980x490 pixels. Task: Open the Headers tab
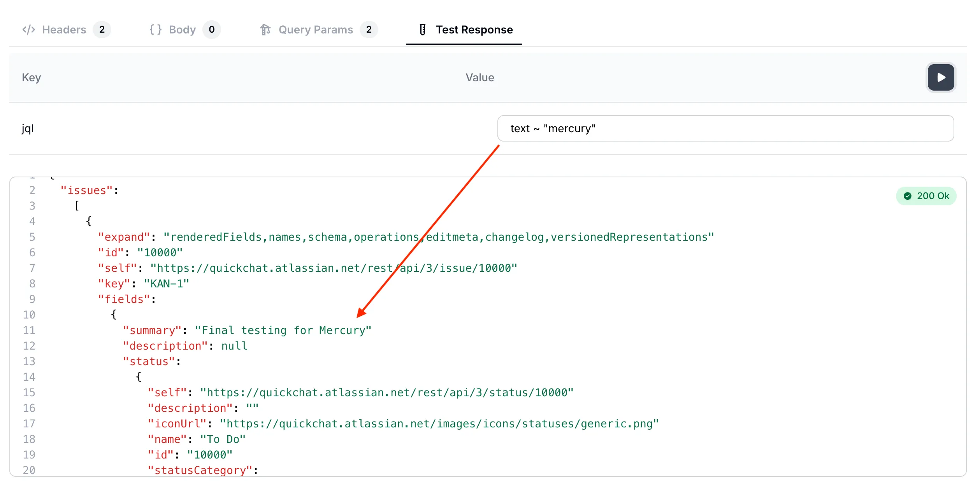64,30
